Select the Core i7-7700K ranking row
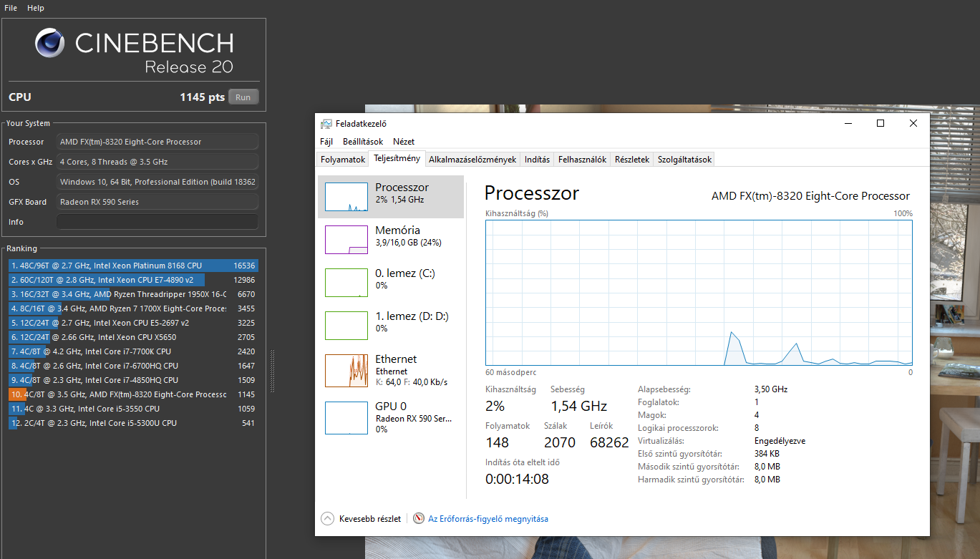The image size is (980, 559). [x=133, y=351]
